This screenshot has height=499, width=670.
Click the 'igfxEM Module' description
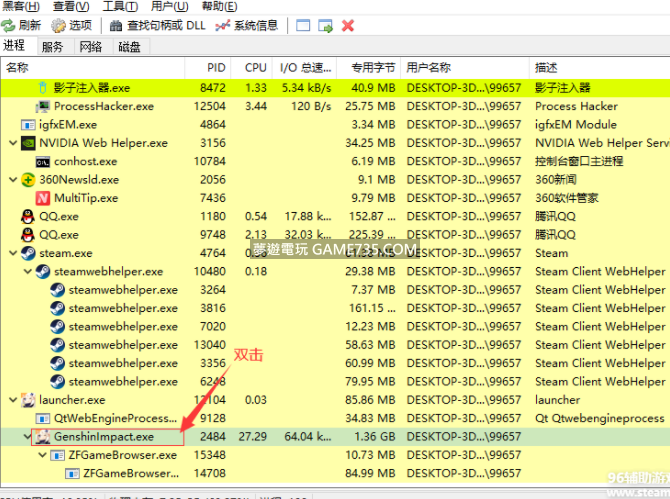(x=576, y=125)
